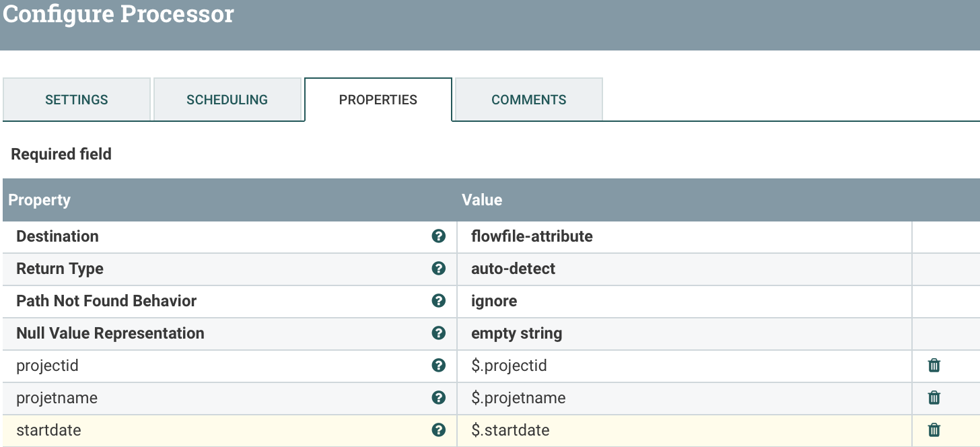Select the Properties tab
Image resolution: width=980 pixels, height=447 pixels.
click(378, 99)
